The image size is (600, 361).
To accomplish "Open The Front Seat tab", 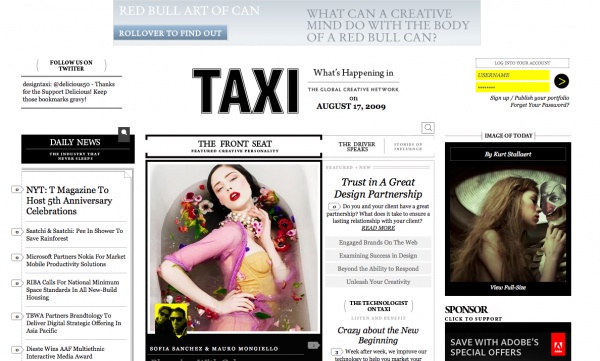I will coord(234,146).
